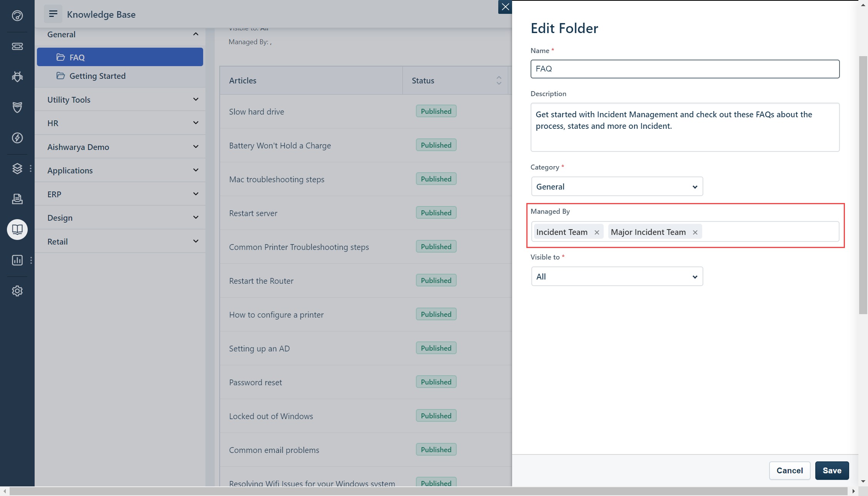Open the Category dropdown showing General
Screen dimensions: 868x496
pos(617,186)
